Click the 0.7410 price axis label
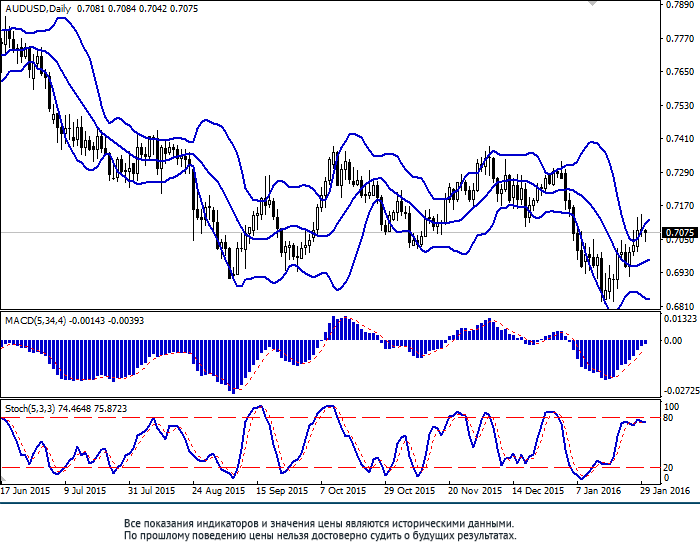The height and width of the screenshot is (552, 700). point(680,139)
